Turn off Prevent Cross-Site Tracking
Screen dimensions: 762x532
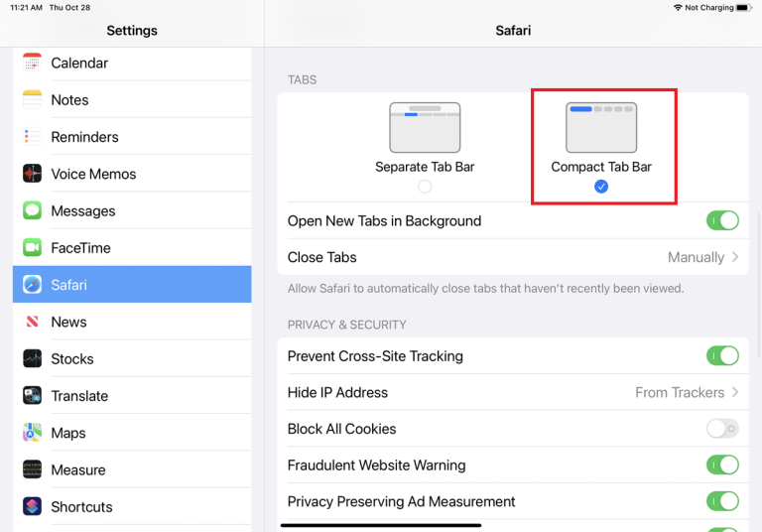point(721,355)
